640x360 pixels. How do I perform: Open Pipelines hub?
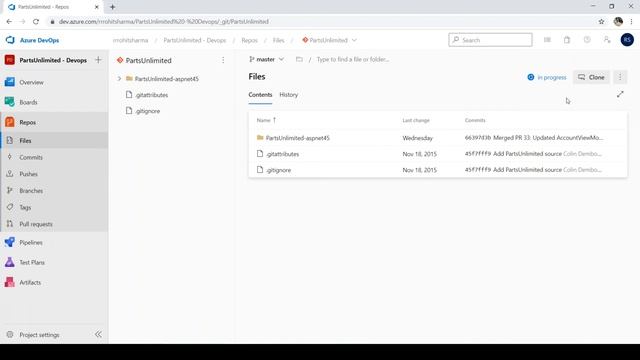(31, 242)
